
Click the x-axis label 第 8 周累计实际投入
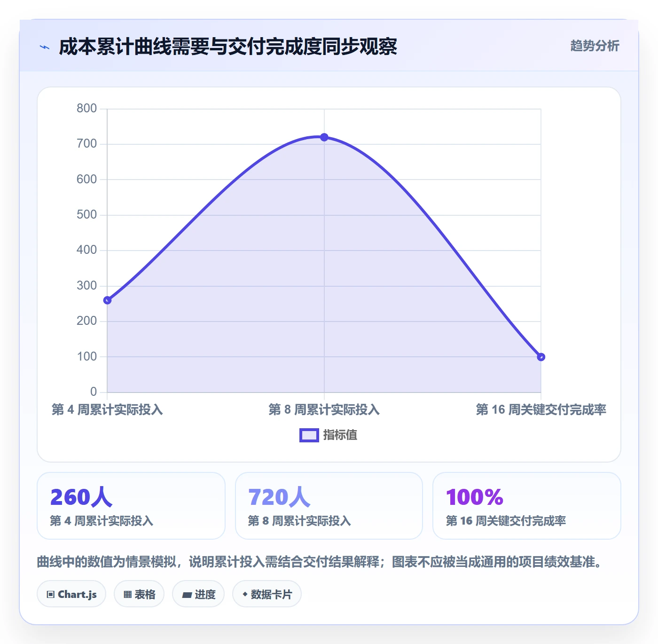324,410
